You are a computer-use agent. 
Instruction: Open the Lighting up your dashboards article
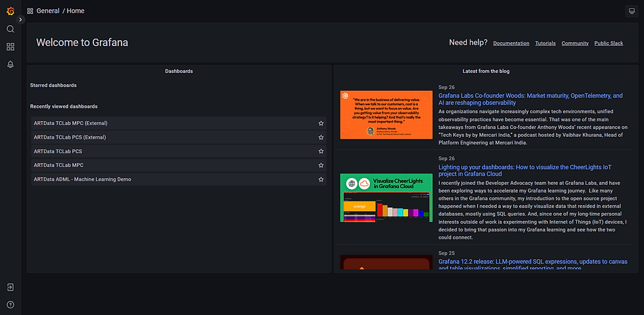pyautogui.click(x=525, y=171)
